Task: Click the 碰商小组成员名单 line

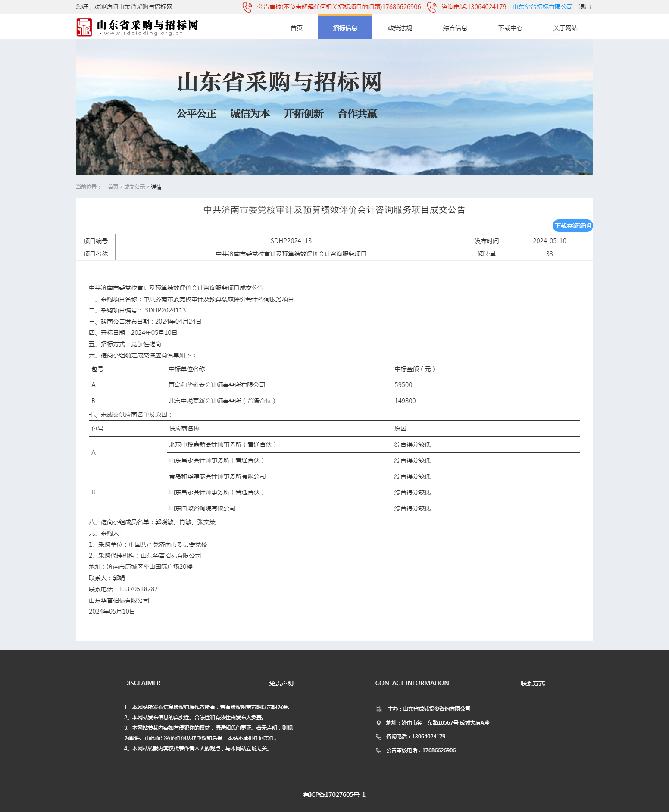Action: pos(152,522)
